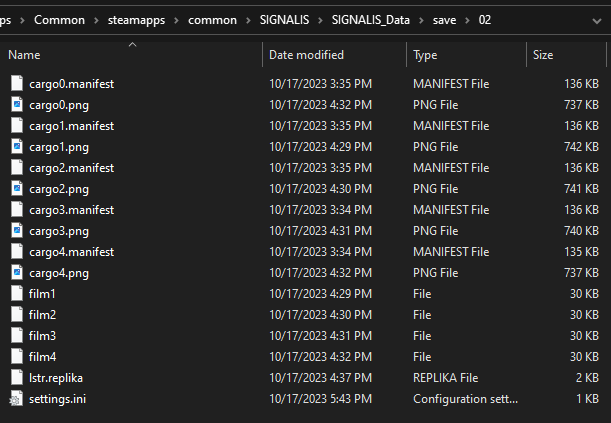Select the cargo1.png file name

[x=59, y=147]
